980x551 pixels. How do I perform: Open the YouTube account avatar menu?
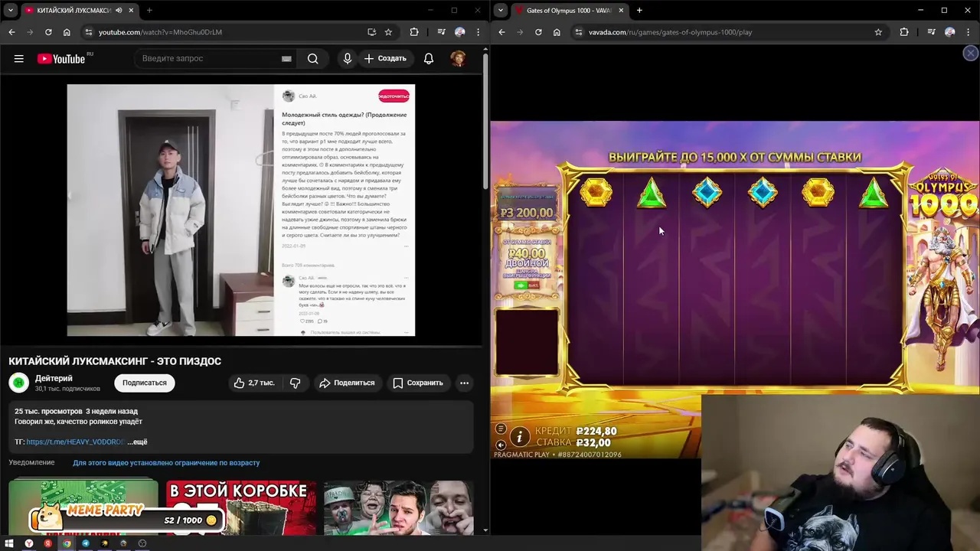click(458, 59)
